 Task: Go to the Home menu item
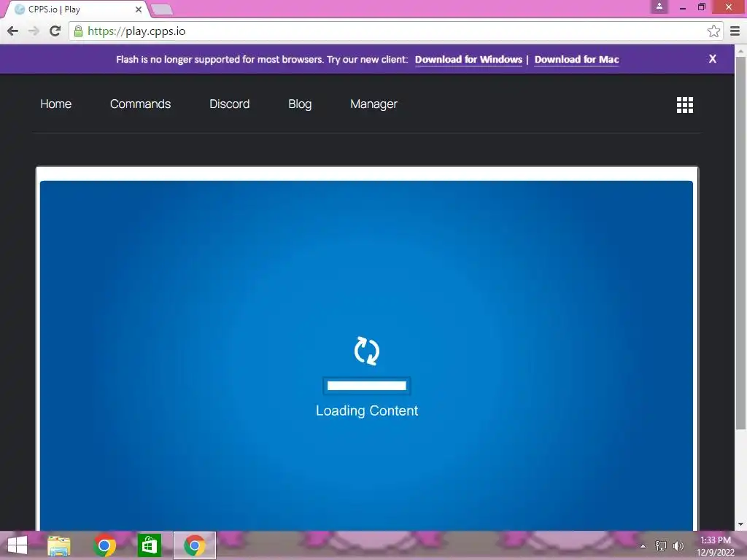[x=55, y=104]
